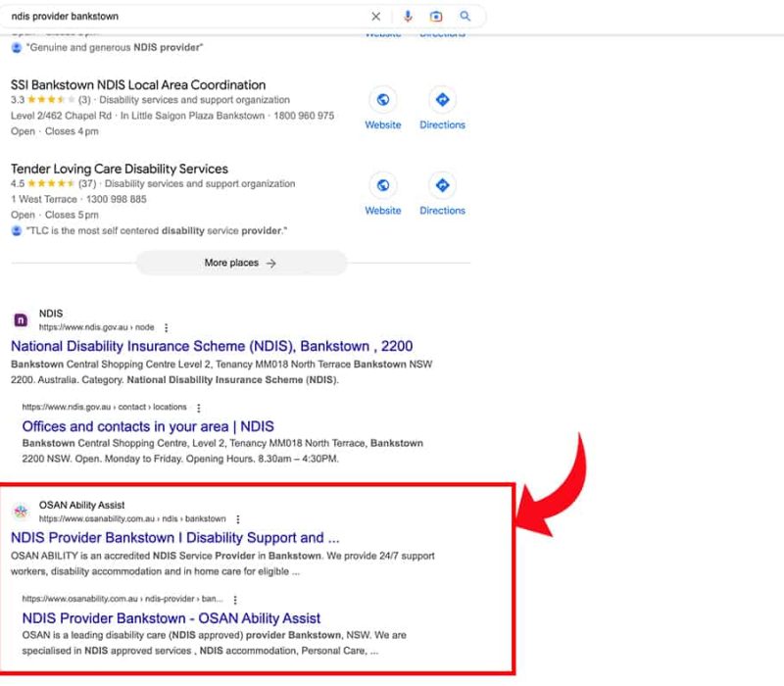This screenshot has width=784, height=686.
Task: Open Offices and contacts in your area link
Action: click(148, 426)
